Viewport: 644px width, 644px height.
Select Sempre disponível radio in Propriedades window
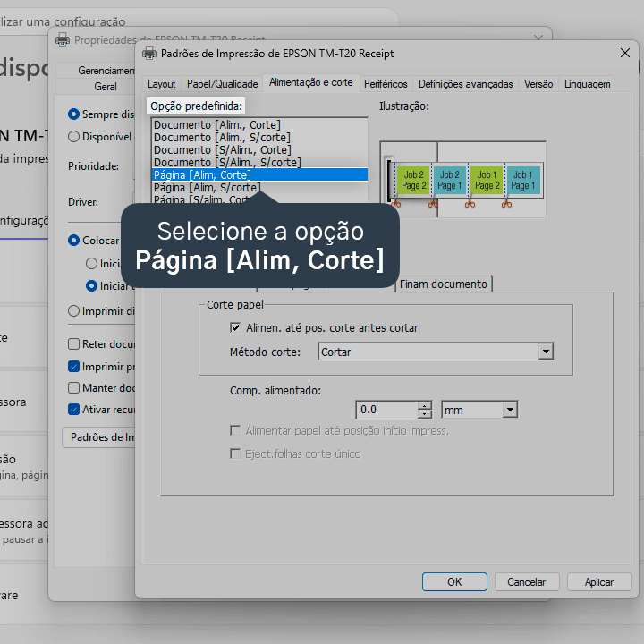[73, 114]
